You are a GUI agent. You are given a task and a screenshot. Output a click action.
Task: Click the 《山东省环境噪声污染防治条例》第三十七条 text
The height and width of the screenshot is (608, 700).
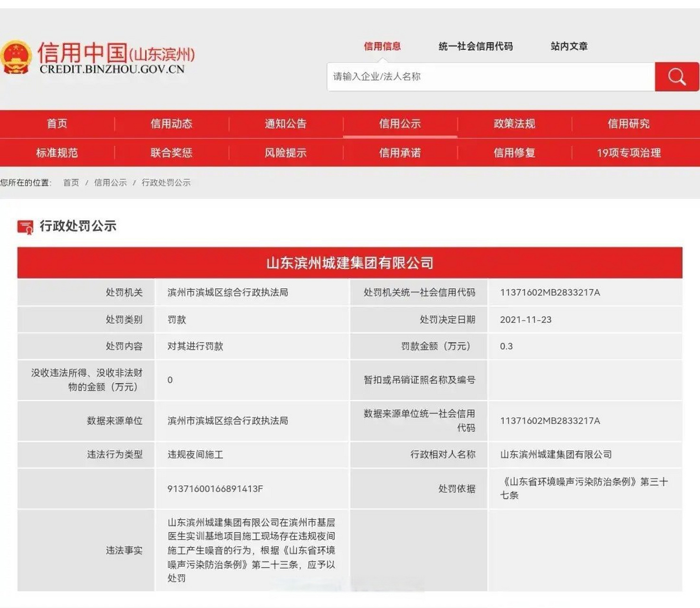pos(584,489)
